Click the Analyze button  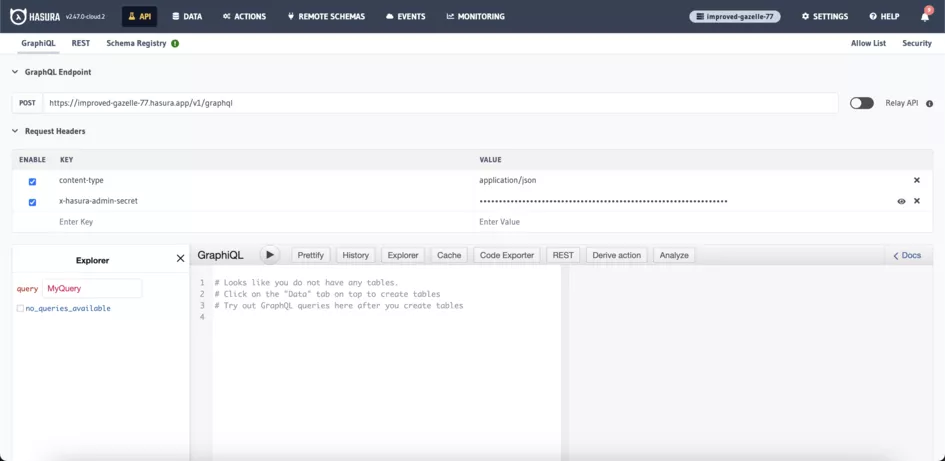(674, 255)
